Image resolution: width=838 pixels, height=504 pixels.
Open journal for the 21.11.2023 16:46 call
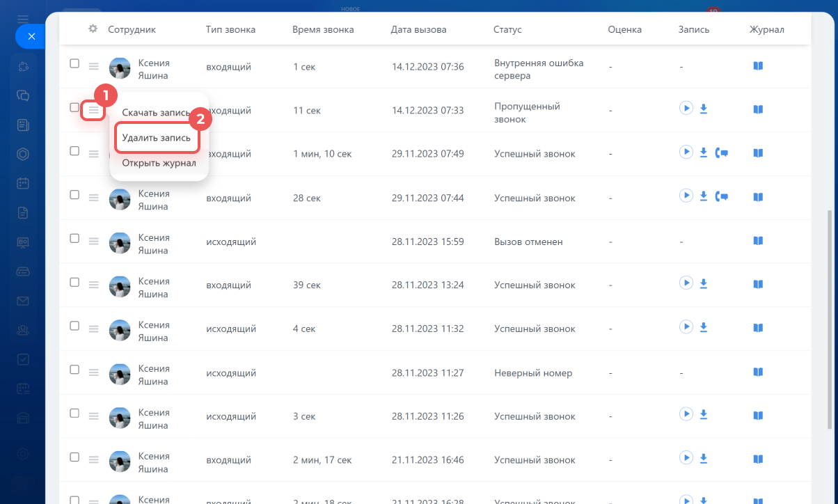coord(758,459)
